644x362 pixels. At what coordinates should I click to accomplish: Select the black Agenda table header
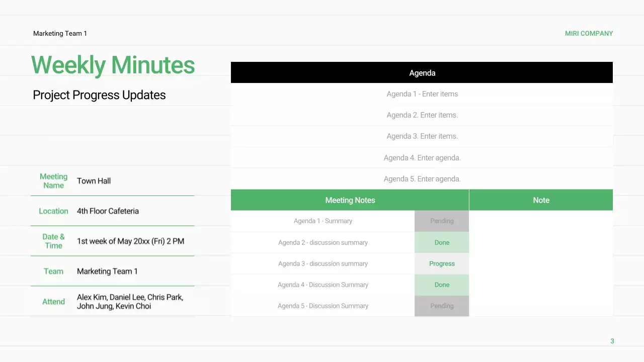pyautogui.click(x=422, y=73)
